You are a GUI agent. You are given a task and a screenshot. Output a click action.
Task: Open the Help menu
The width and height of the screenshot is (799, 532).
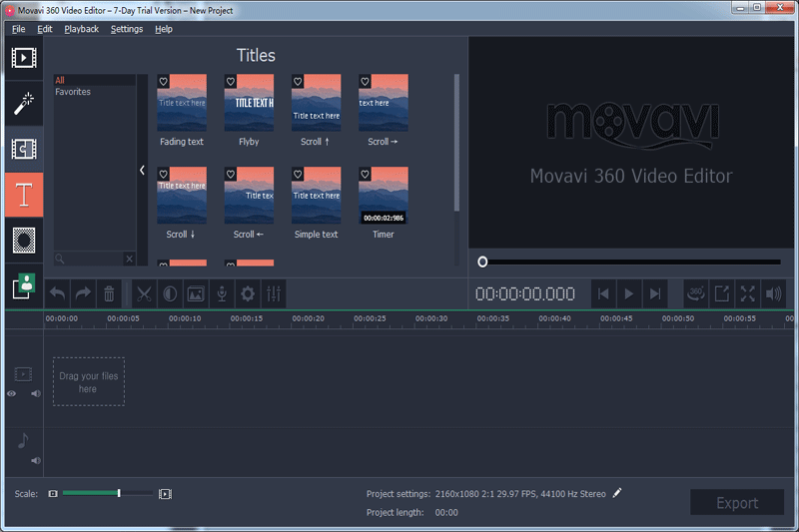point(164,29)
